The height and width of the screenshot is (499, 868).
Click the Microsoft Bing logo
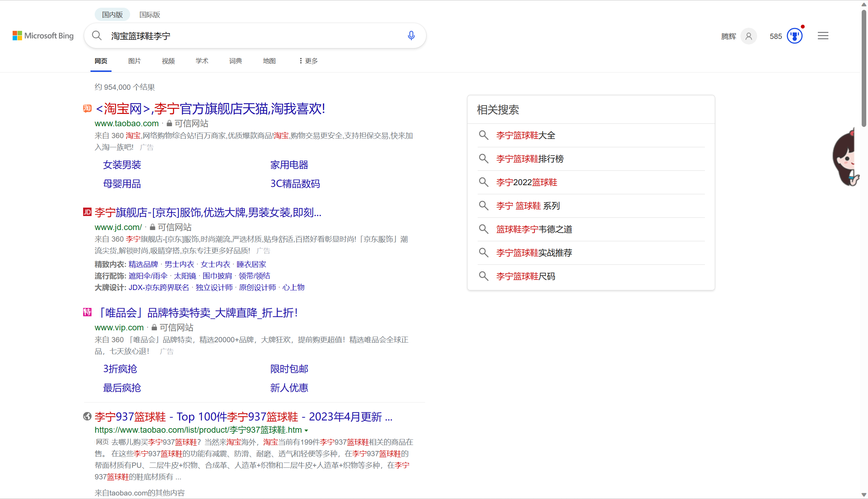(x=43, y=36)
